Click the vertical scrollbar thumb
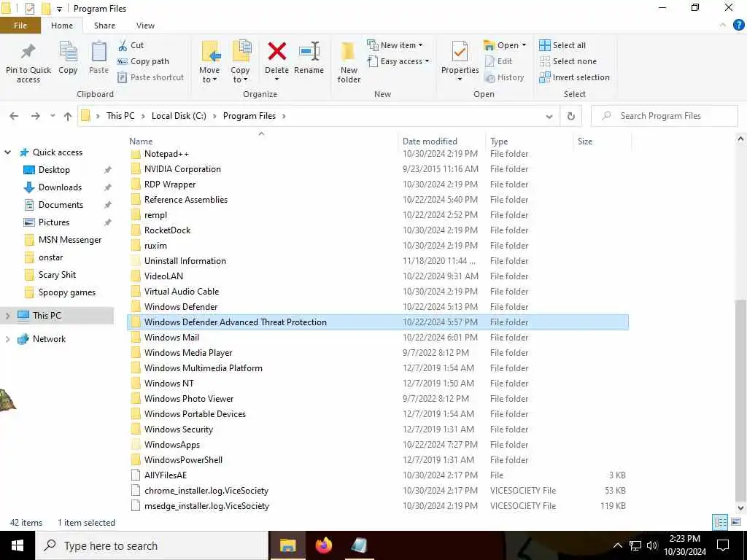The image size is (747, 560). pos(740,399)
